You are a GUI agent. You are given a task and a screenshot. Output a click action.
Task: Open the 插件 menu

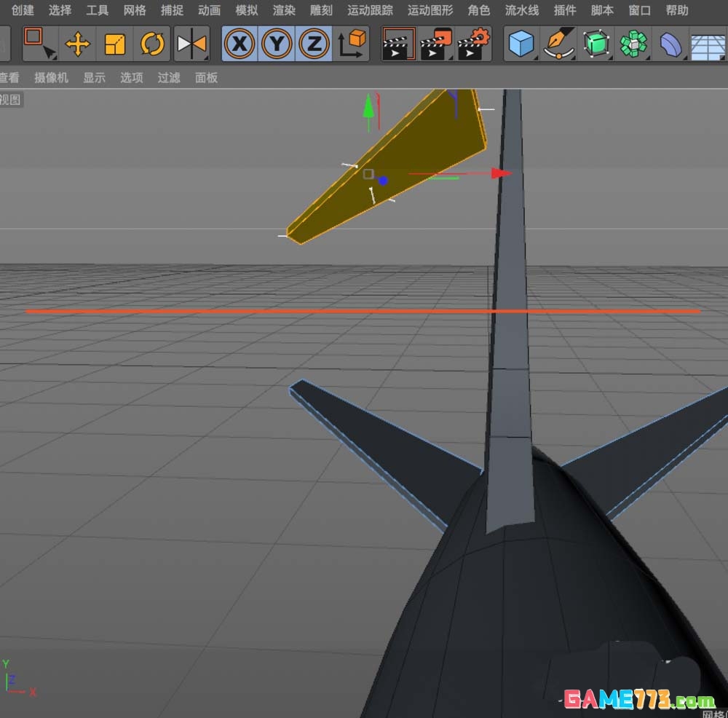point(565,10)
